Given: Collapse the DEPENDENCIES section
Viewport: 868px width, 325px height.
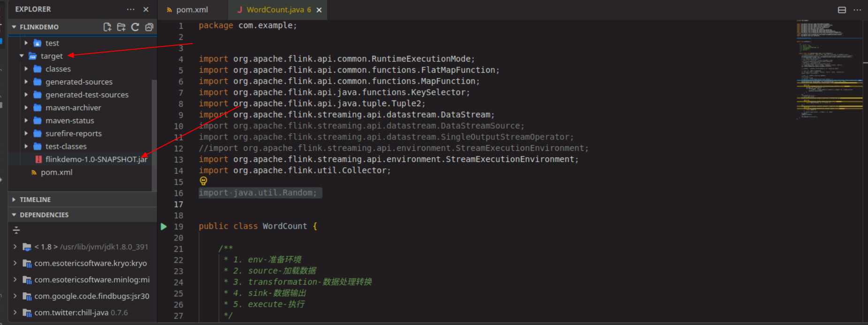Looking at the screenshot, I should (14, 215).
